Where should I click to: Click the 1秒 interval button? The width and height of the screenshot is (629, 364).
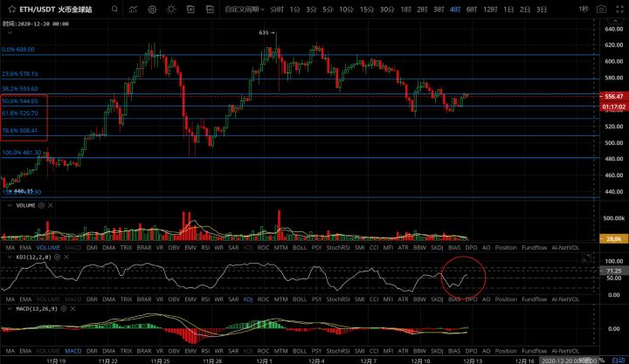(584, 9)
